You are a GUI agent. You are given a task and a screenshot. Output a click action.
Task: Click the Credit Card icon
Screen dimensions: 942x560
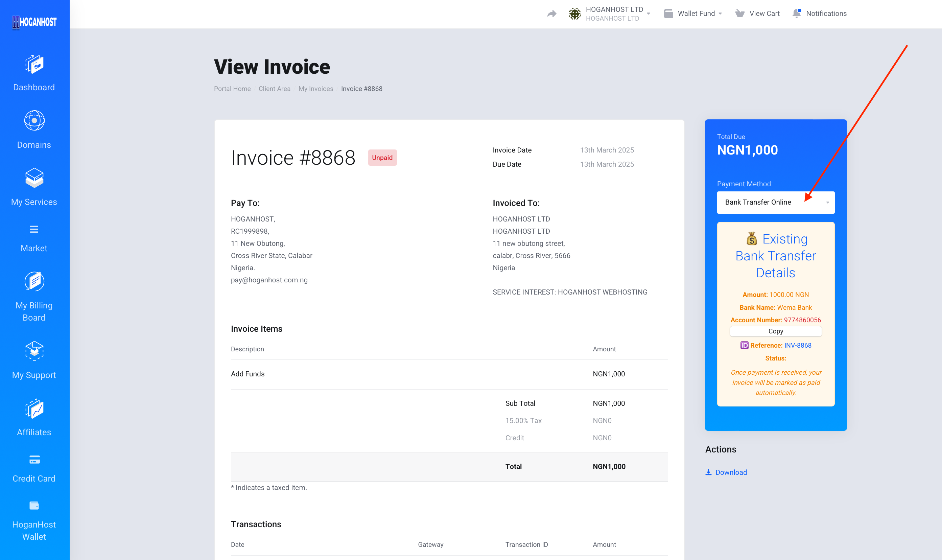(34, 459)
